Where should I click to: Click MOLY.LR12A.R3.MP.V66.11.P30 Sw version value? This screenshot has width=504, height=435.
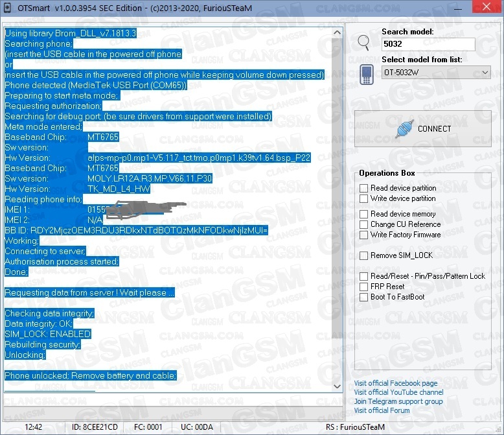150,178
